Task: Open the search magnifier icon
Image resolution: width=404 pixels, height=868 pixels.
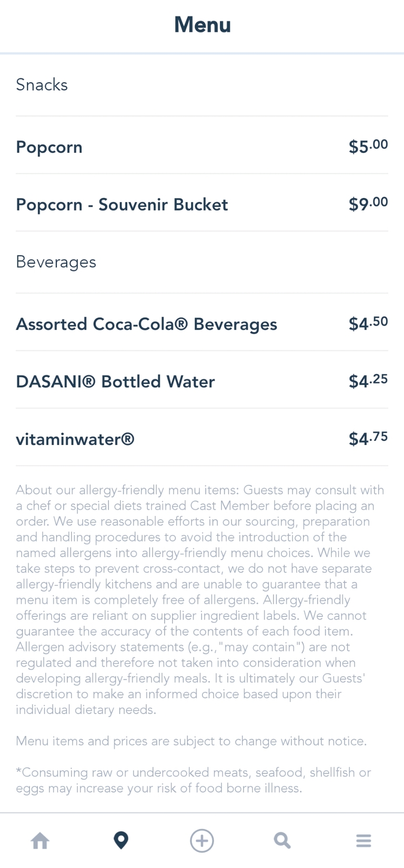Action: pyautogui.click(x=282, y=841)
